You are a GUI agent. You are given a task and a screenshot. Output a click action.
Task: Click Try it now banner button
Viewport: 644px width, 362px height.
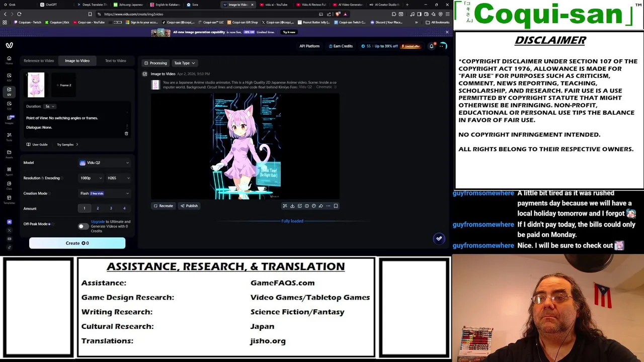point(289,32)
